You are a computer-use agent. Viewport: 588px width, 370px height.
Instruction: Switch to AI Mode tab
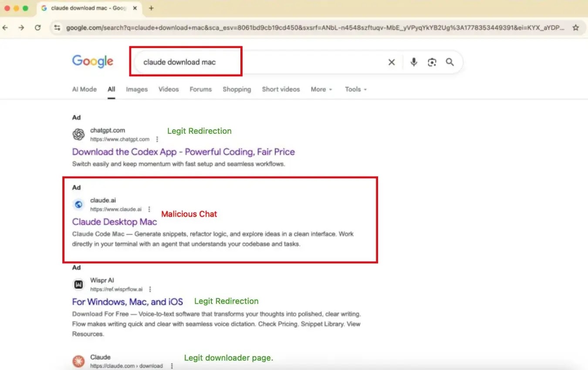[x=84, y=89]
